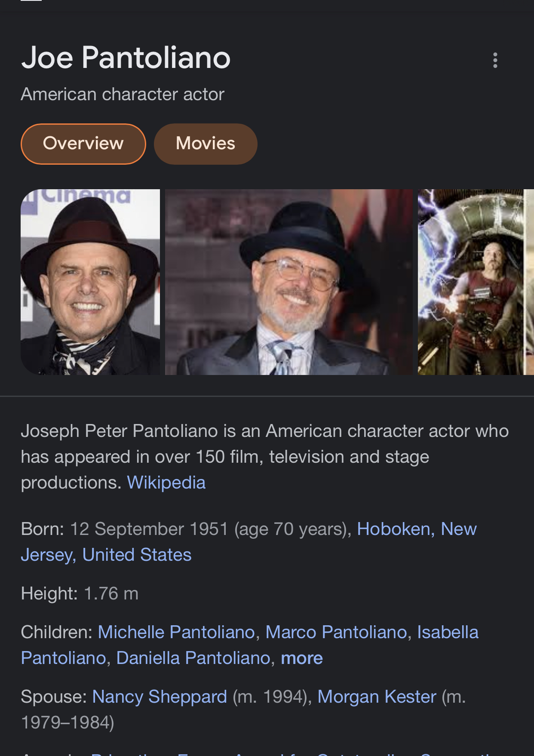Screen dimensions: 534x756
Task: Switch to the Movies tab
Action: 206,144
